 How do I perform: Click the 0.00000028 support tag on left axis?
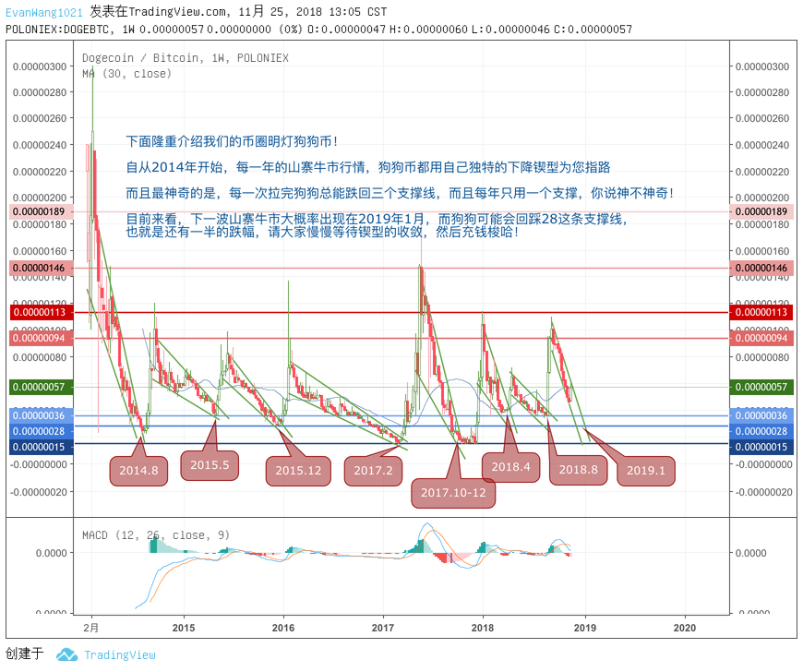click(42, 431)
